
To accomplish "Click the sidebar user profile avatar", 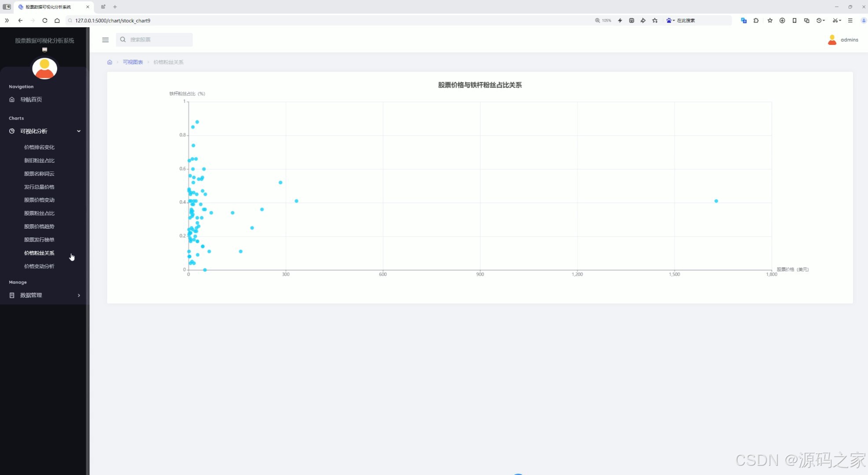I will 44,69.
